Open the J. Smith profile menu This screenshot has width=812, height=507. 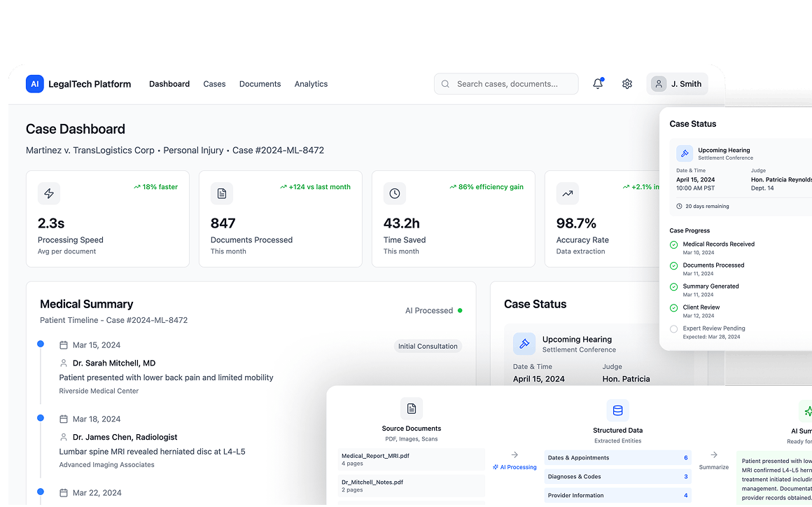678,83
